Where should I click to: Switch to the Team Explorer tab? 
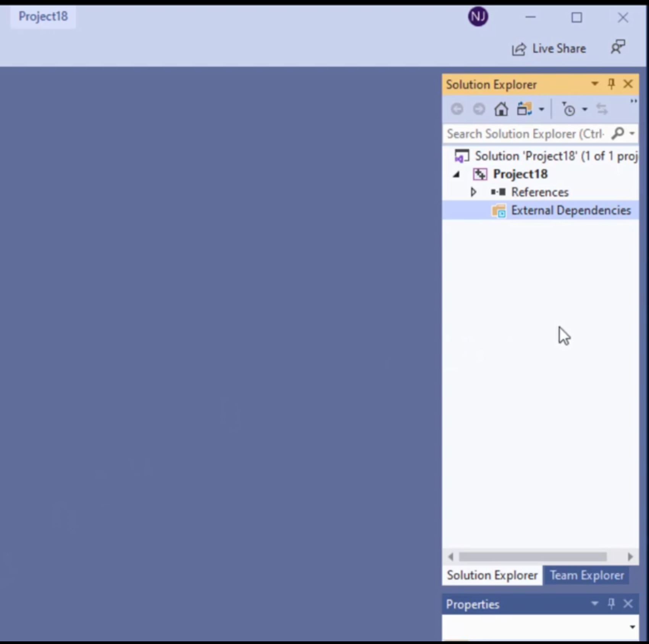point(587,575)
